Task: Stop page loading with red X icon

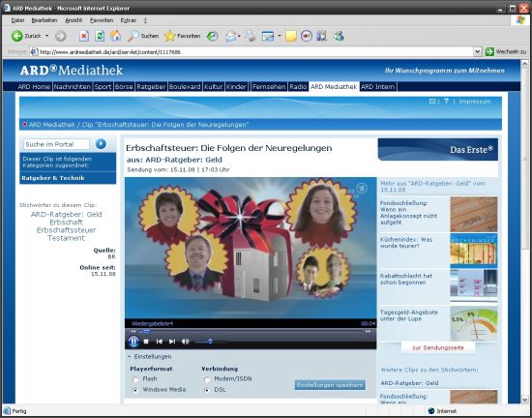Action: [x=84, y=36]
